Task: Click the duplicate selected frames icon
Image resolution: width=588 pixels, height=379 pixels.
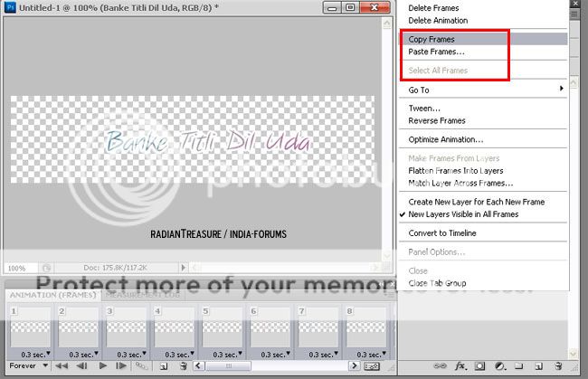Action: [163, 367]
